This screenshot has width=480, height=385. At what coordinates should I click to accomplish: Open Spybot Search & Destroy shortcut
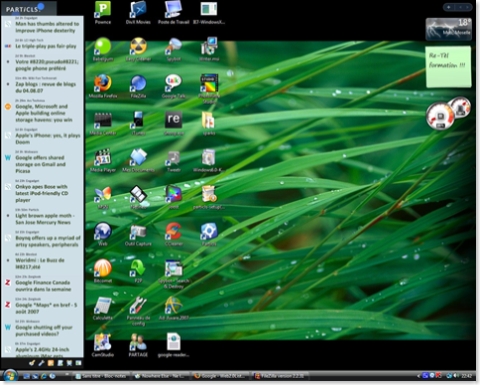[x=173, y=274]
